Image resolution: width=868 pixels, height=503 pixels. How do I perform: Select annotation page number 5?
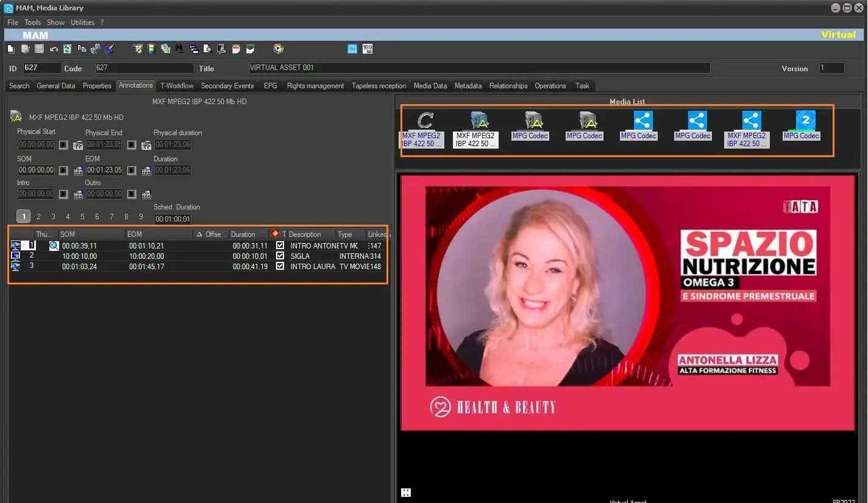82,217
